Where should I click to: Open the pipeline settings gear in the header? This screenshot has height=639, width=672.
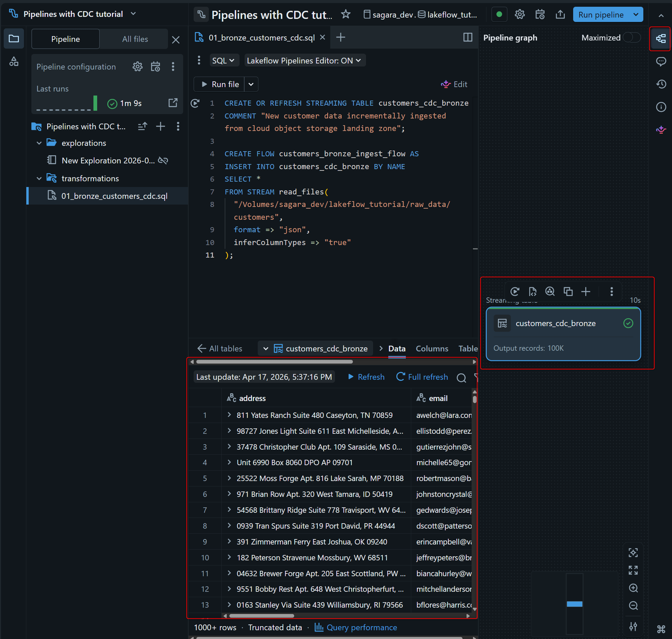(x=519, y=14)
